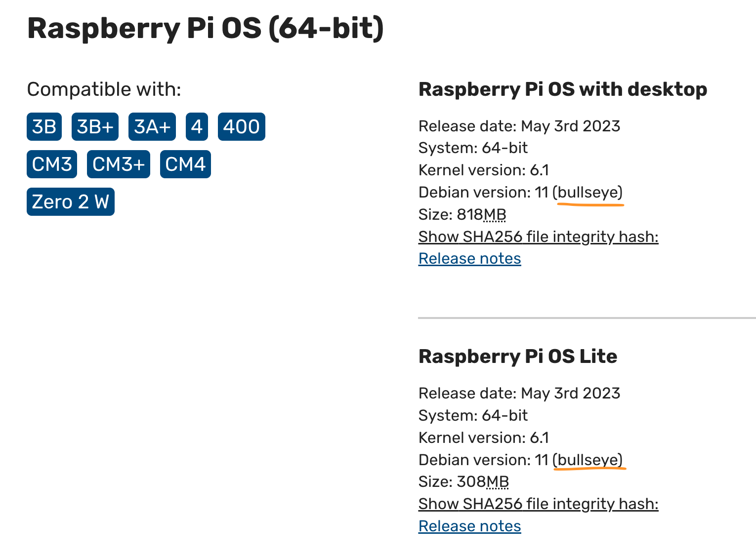The height and width of the screenshot is (557, 756).
Task: Open Release notes for Raspberry Pi OS Lite
Action: (469, 526)
